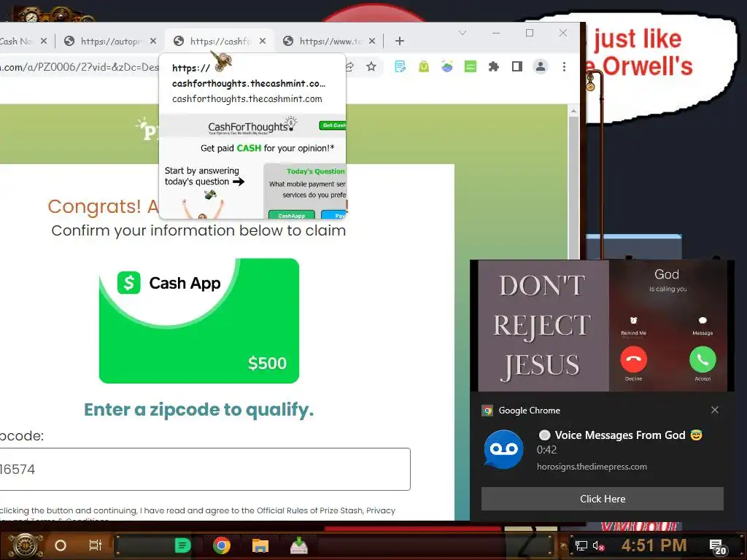Viewport: 747px width, 560px height.
Task: Expand the tab search chevron
Action: click(x=462, y=33)
